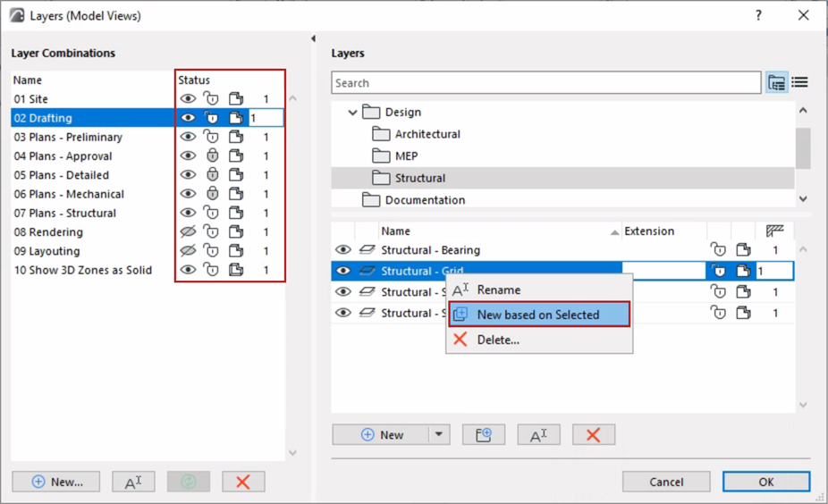Confirm with the OK button
This screenshot has height=504, width=828.
click(x=766, y=482)
